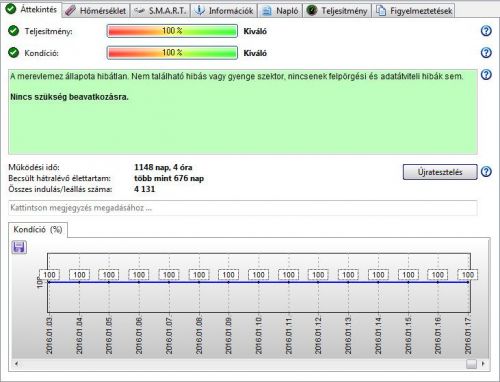Click the 'több mint 676 nap' value

(169, 178)
